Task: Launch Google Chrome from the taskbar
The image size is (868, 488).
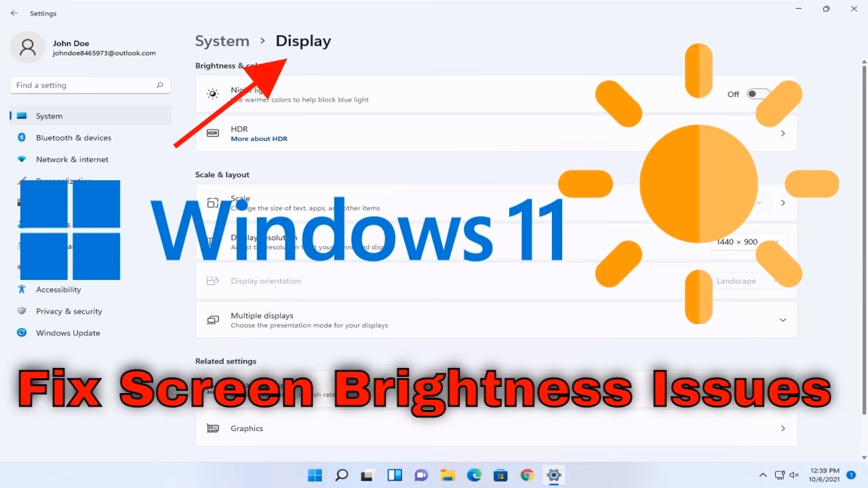Action: [x=527, y=475]
